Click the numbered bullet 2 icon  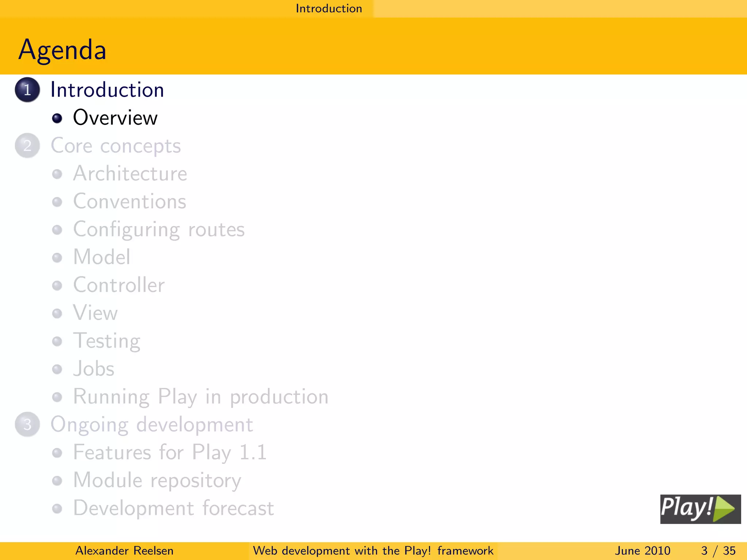27,145
